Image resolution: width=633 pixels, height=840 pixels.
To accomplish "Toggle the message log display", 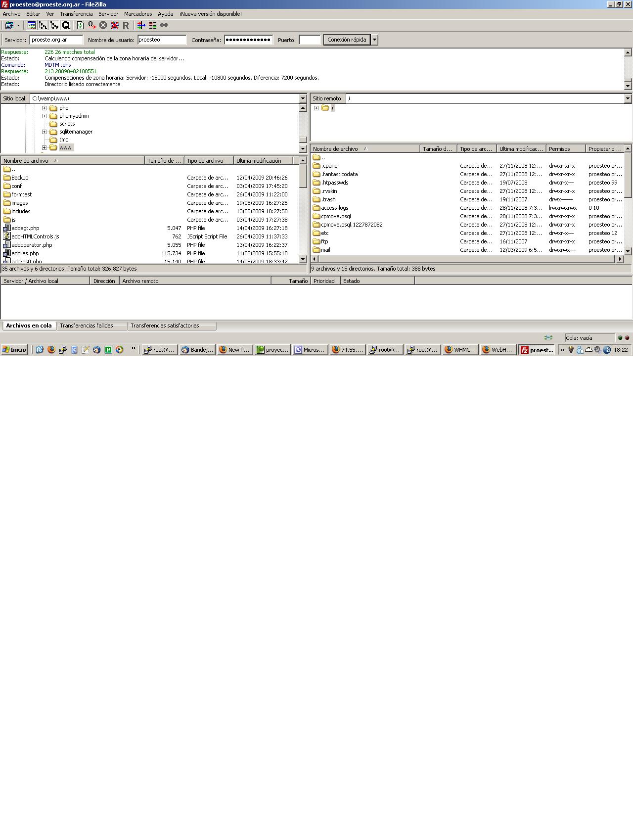I will 31,25.
